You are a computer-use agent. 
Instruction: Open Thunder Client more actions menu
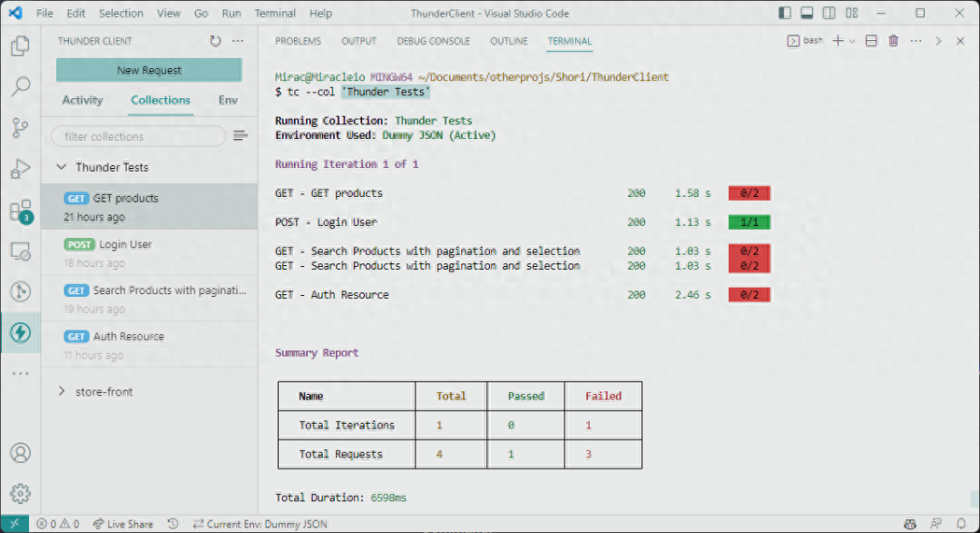tap(238, 41)
